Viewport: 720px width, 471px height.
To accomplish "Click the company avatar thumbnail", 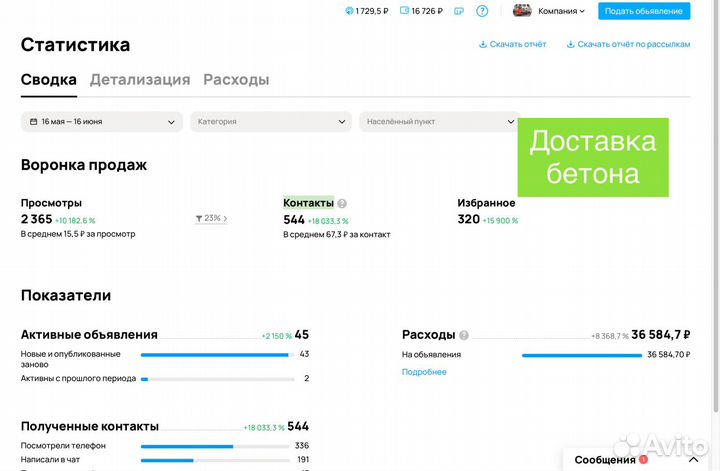I will coord(522,11).
